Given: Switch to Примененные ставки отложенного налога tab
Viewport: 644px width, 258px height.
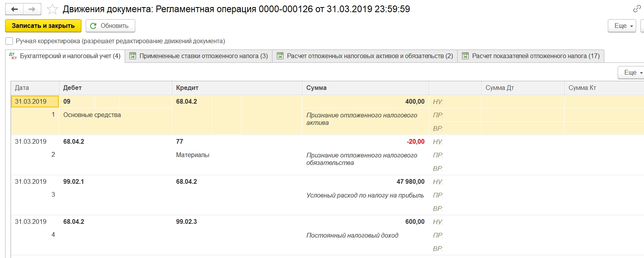Looking at the screenshot, I should (203, 56).
